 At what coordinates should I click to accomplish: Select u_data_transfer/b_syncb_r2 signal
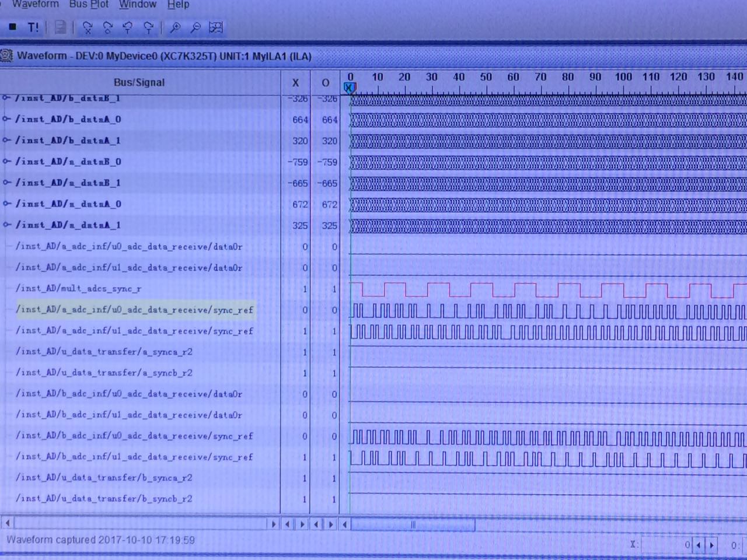(x=104, y=498)
